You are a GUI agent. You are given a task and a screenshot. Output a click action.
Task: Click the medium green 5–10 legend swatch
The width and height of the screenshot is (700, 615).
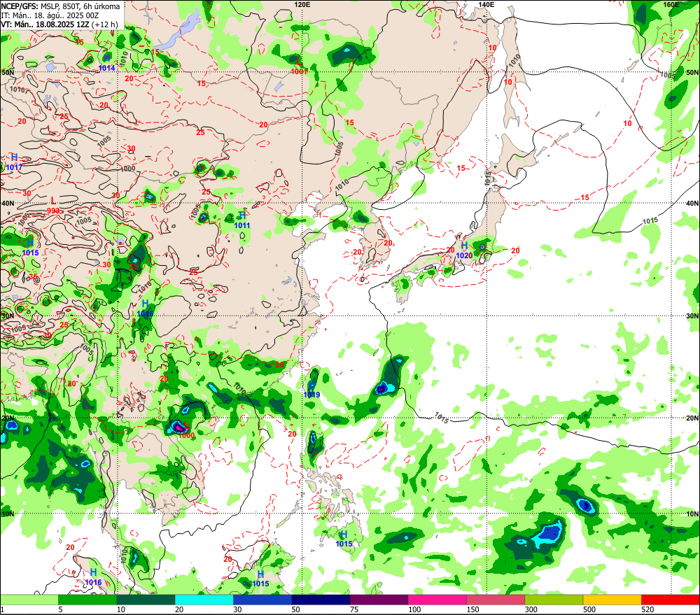(87, 600)
